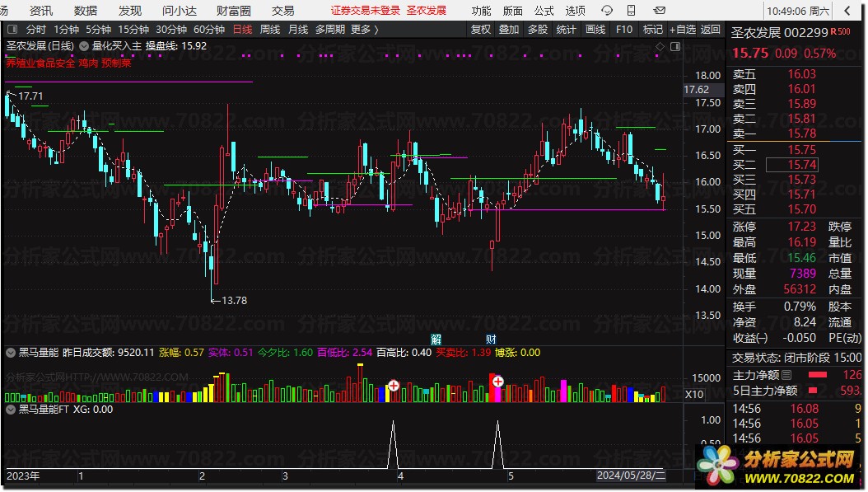Switch to 1分钟 period

[x=67, y=30]
